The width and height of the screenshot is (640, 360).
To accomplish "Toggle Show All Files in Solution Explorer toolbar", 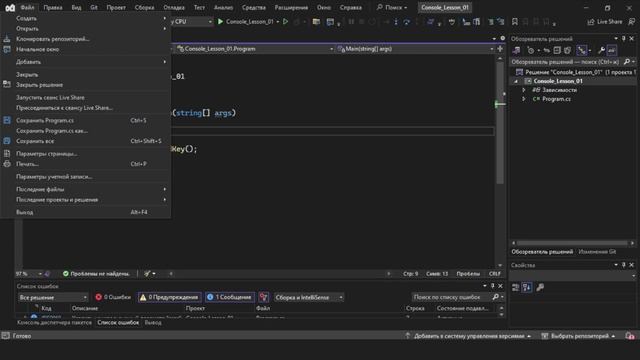I will pos(568,51).
